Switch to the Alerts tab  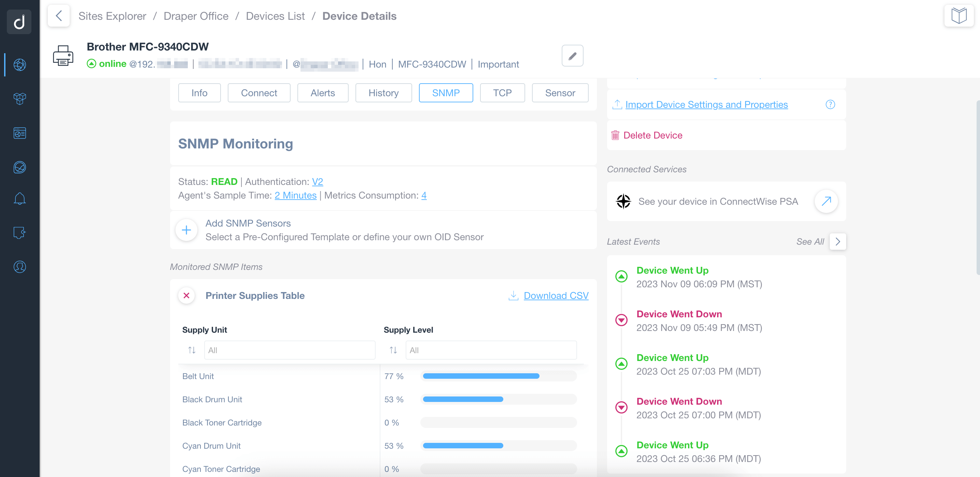click(323, 93)
